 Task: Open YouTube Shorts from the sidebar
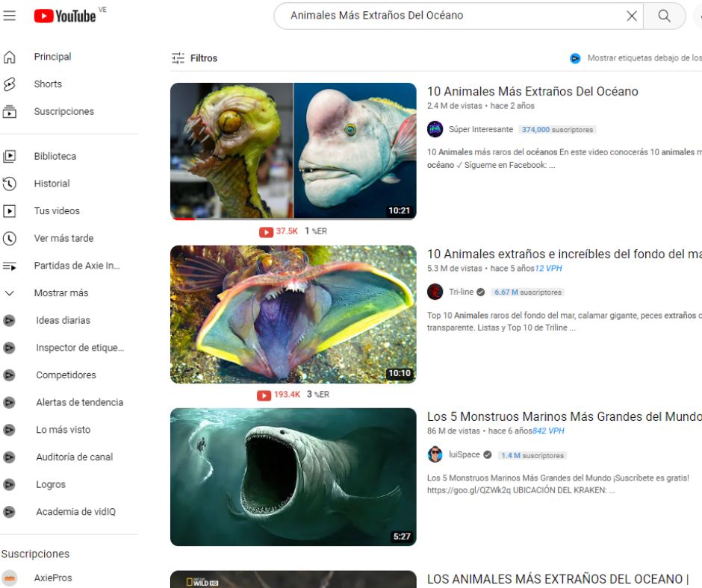pyautogui.click(x=48, y=84)
